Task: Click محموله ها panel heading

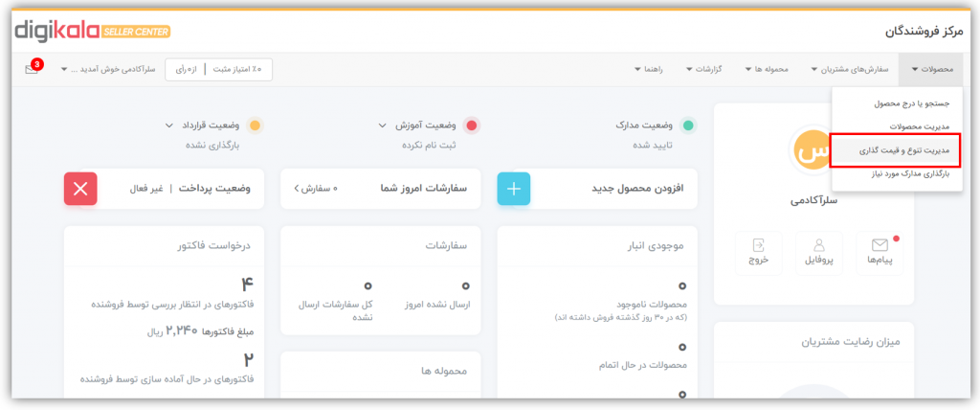Action: click(443, 371)
